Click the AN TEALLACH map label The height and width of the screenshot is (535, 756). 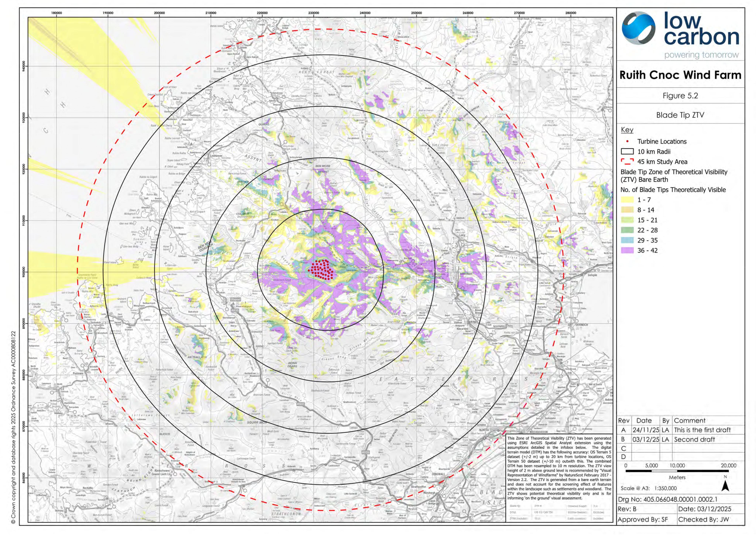197,357
